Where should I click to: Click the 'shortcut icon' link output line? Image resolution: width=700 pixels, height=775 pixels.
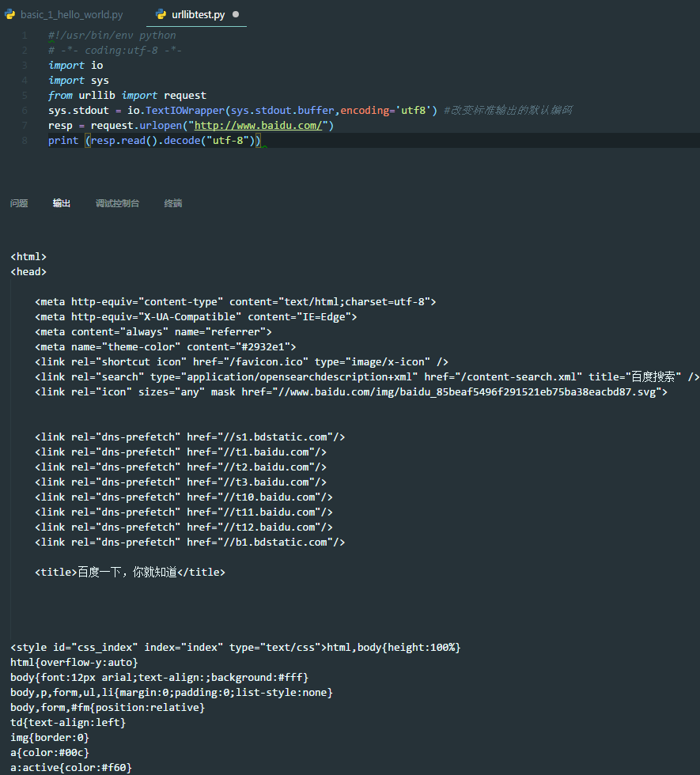pos(242,362)
